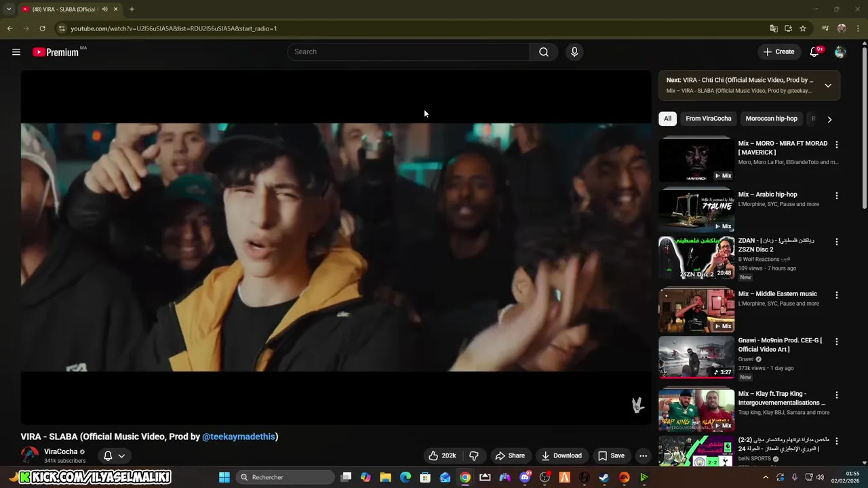The width and height of the screenshot is (868, 488).
Task: View site information icon in address bar
Action: (x=62, y=28)
